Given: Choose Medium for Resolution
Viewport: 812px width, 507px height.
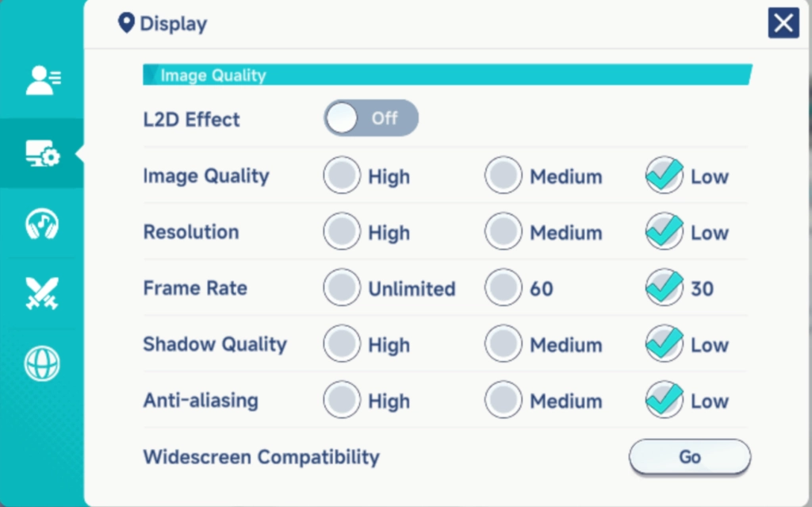Looking at the screenshot, I should point(504,232).
